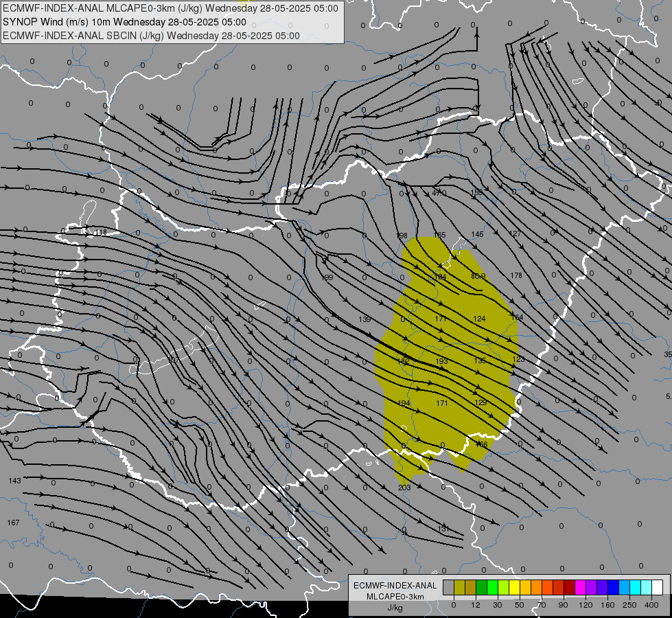Choose the red-orange legend swatch
Screen dimensions: 672x618
point(548,587)
